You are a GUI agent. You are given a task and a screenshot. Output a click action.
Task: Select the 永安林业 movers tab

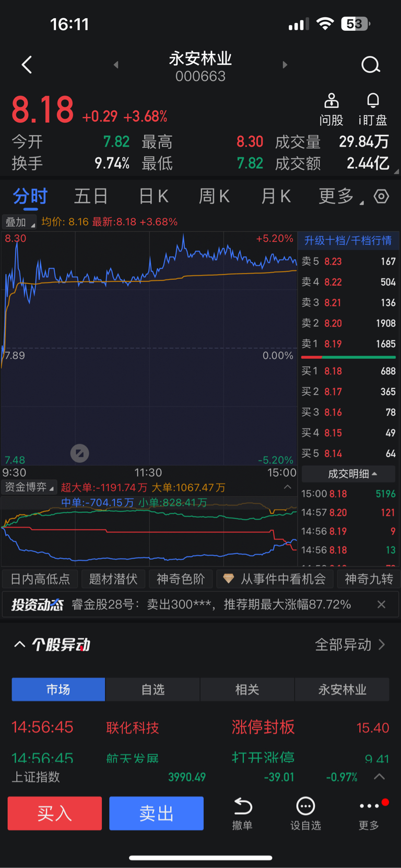[x=342, y=689]
